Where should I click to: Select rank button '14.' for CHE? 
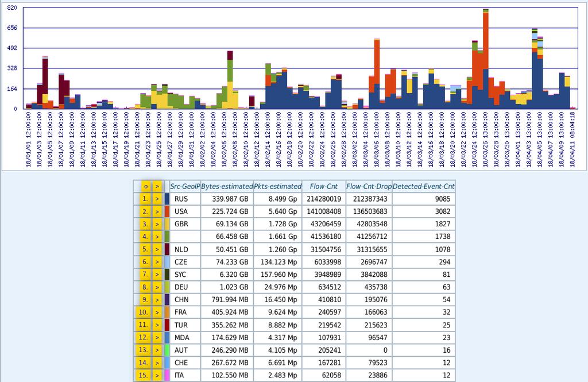tap(144, 363)
